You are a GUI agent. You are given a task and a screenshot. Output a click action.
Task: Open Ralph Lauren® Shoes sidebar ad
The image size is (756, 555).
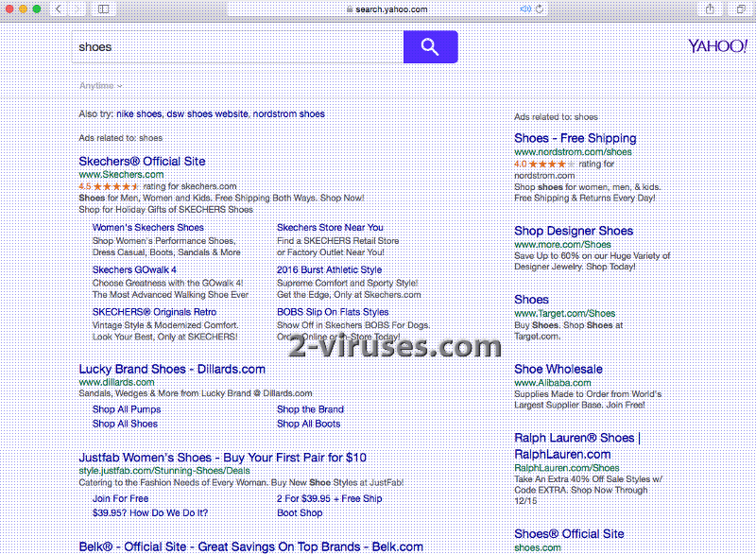[577, 446]
